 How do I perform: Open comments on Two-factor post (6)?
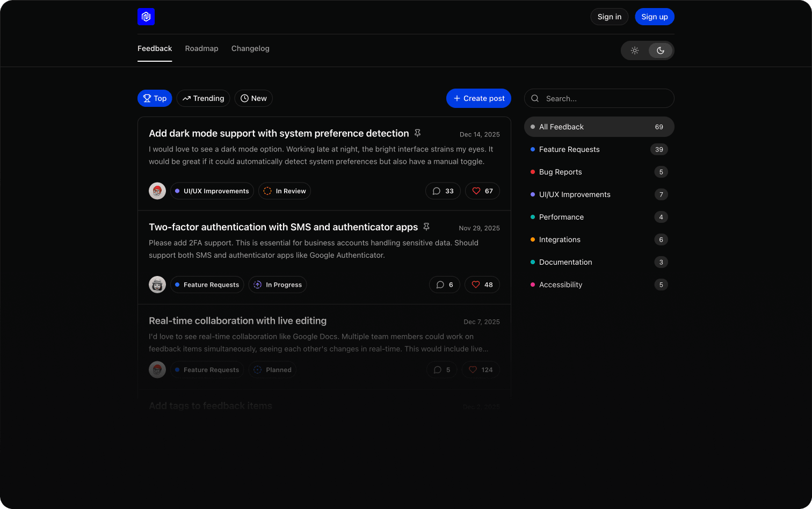pyautogui.click(x=445, y=285)
